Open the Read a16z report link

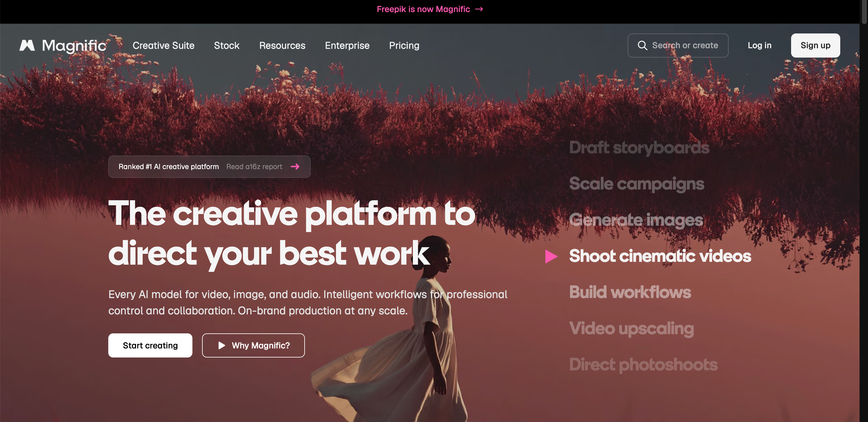pyautogui.click(x=254, y=167)
